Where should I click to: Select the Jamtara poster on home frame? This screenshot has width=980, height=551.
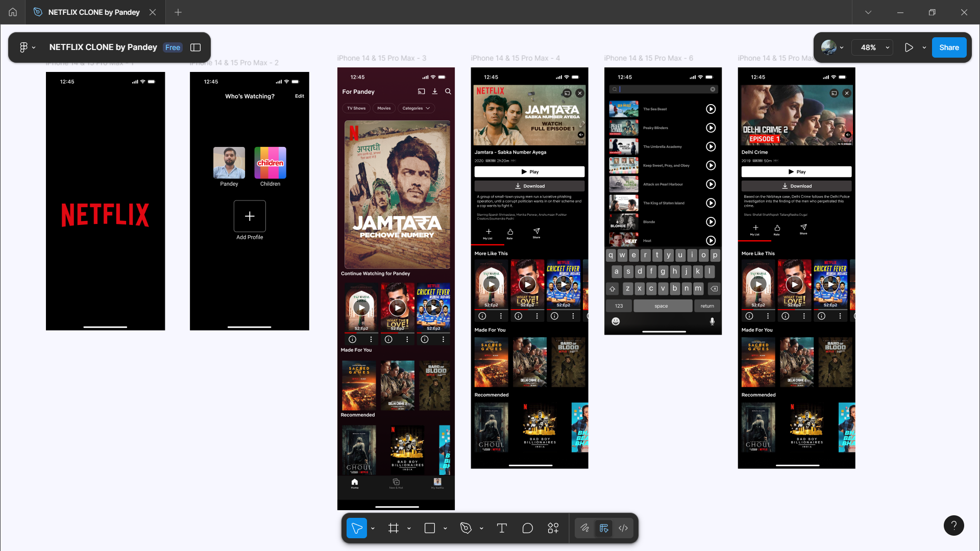click(397, 194)
